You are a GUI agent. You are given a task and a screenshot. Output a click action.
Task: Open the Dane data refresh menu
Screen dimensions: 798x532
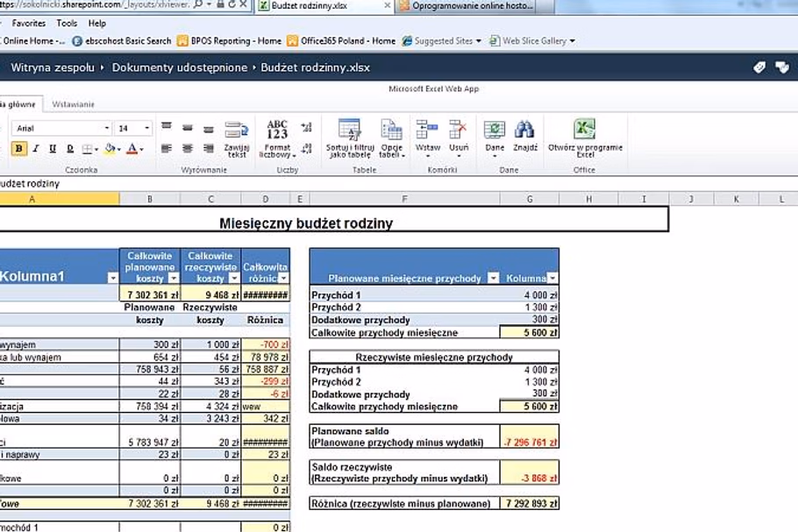[495, 131]
